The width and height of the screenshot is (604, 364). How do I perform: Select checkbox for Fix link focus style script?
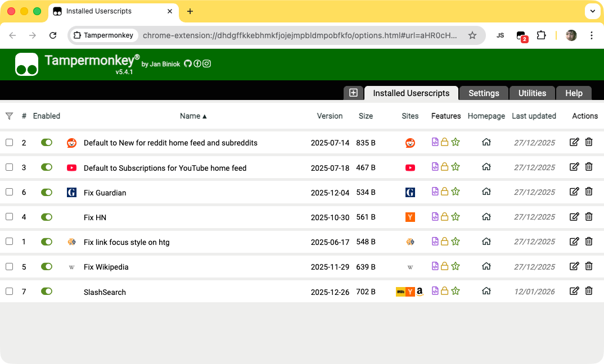[x=9, y=241]
